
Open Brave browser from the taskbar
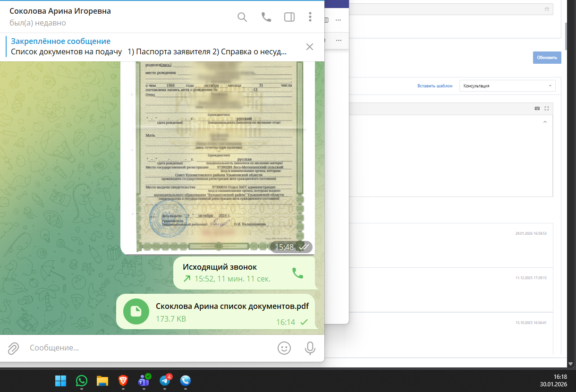point(123,380)
